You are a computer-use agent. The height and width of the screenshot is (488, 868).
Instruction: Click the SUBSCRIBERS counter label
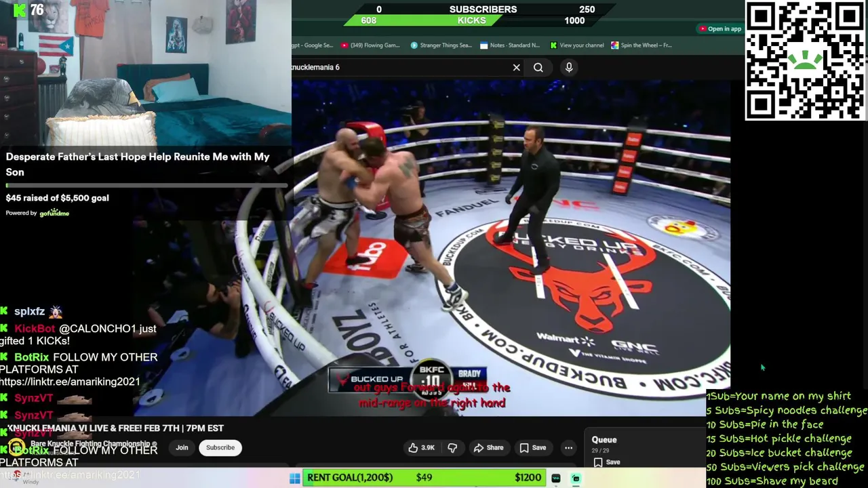tap(483, 9)
